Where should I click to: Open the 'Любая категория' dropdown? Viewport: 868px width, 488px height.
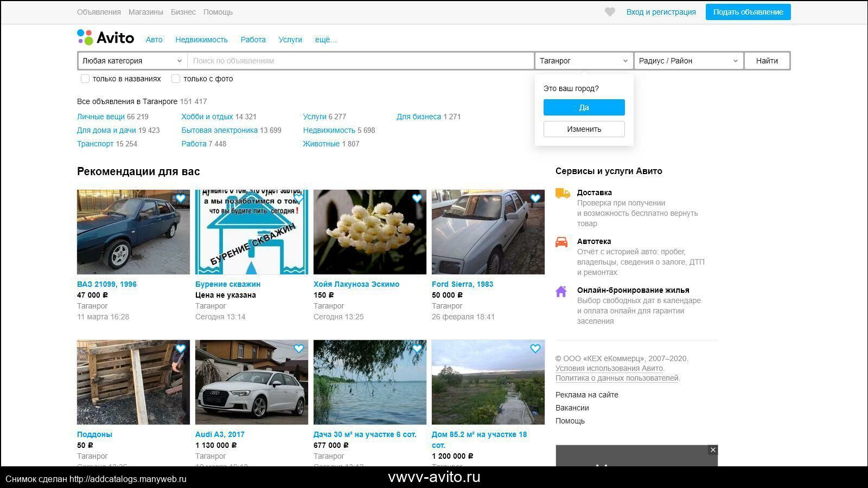[x=132, y=61]
